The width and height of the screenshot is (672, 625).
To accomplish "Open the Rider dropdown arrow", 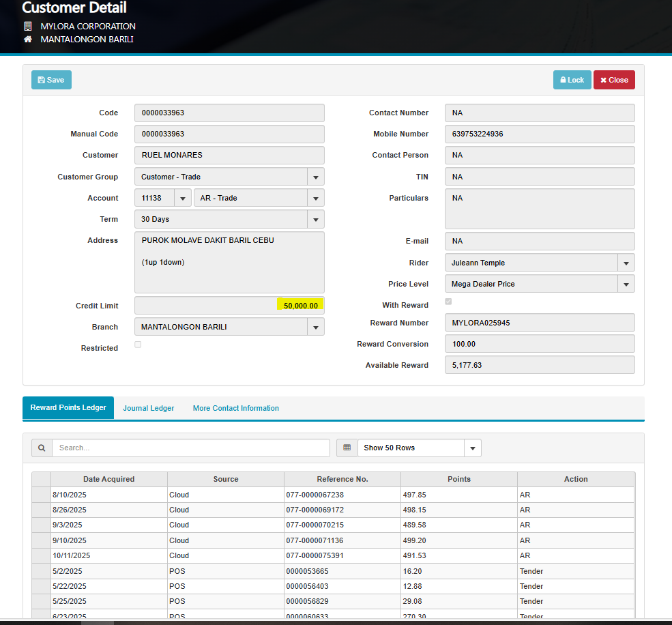I will pos(626,263).
